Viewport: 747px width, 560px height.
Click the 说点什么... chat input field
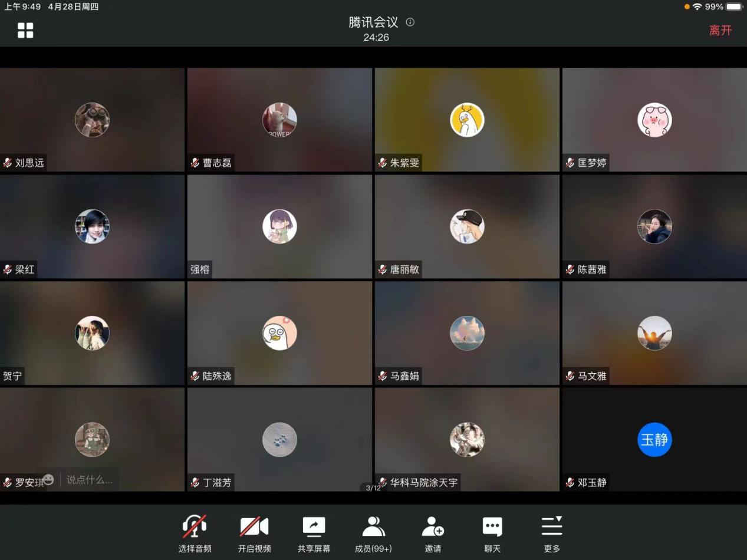pos(89,480)
